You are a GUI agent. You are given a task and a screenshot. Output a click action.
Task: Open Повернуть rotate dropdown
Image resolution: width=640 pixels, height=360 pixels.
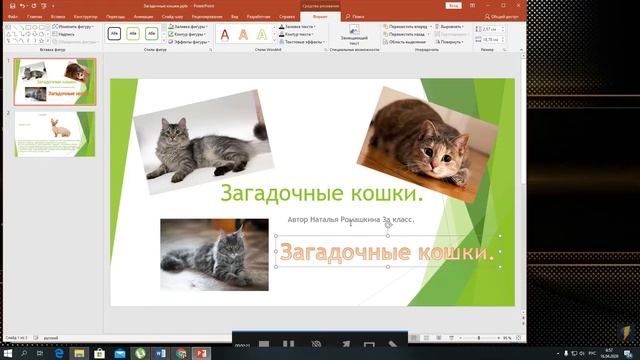(x=449, y=42)
